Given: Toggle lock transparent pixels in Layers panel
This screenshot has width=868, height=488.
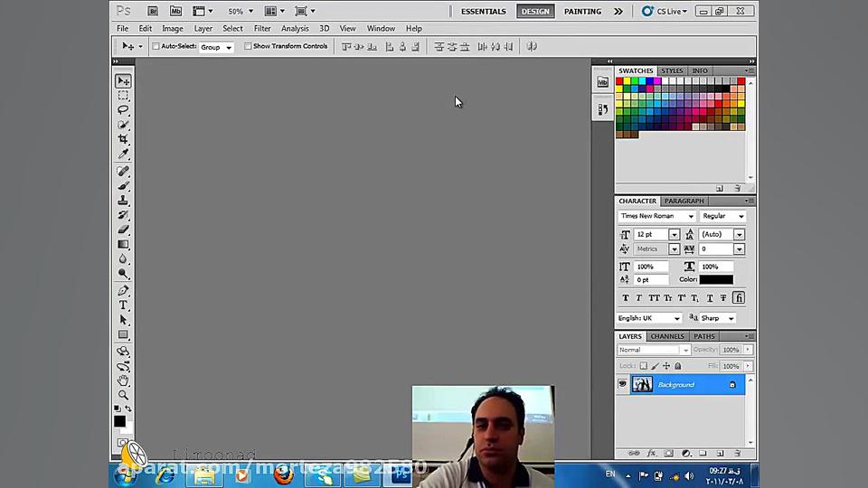Looking at the screenshot, I should tap(643, 366).
